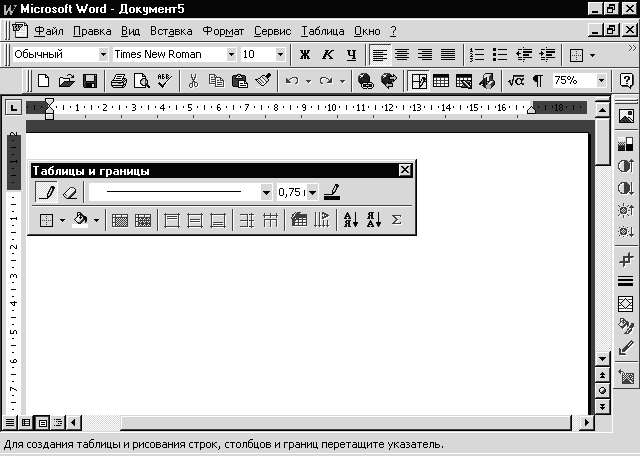Open the zoom dropdown showing 75%
This screenshot has width=640, height=456.
click(x=601, y=81)
